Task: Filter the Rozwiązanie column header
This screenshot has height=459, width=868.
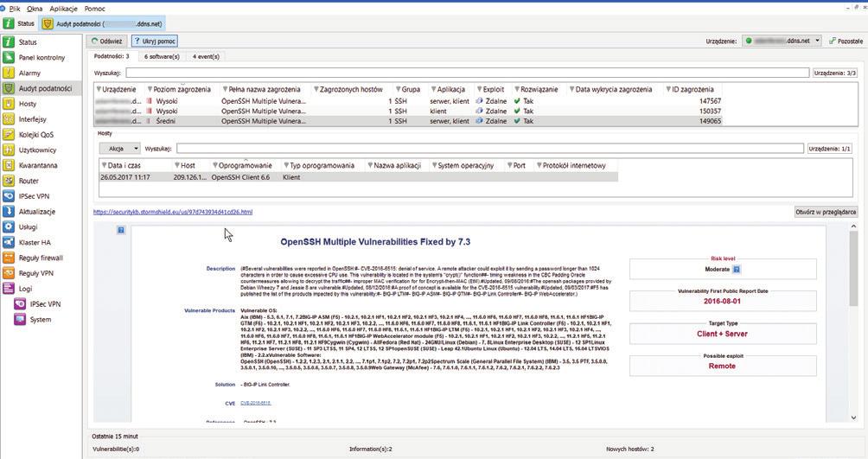Action: click(x=517, y=89)
